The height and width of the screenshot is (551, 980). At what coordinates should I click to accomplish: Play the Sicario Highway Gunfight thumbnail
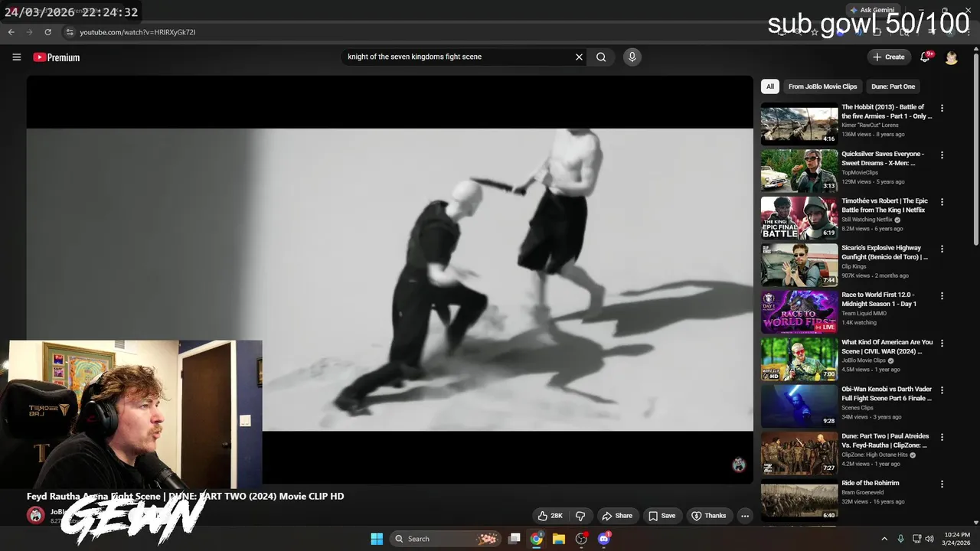[799, 265]
